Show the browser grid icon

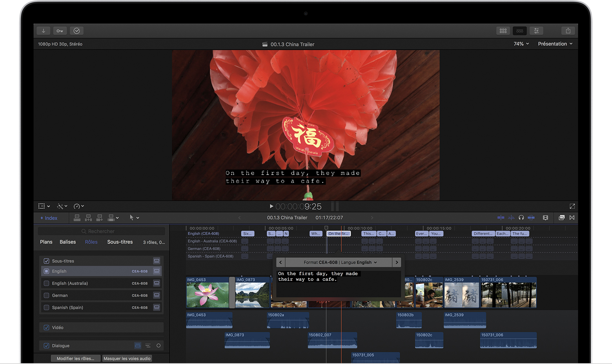[x=503, y=31]
